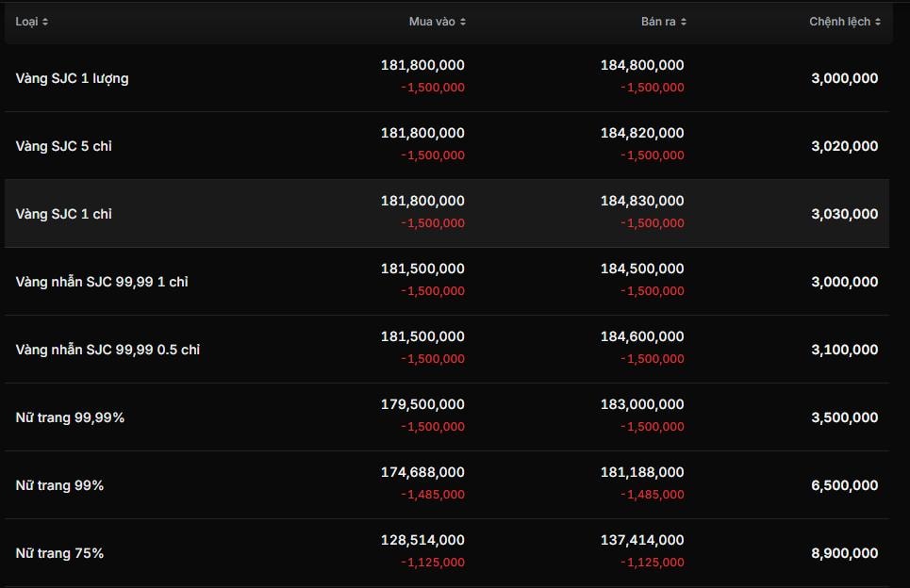Click the Vàng SJC 1 chỉ label
The image size is (910, 588).
coord(64,214)
